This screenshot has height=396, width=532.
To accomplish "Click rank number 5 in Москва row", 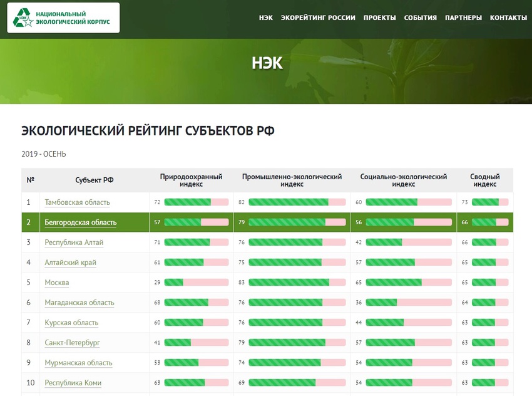I will 29,283.
